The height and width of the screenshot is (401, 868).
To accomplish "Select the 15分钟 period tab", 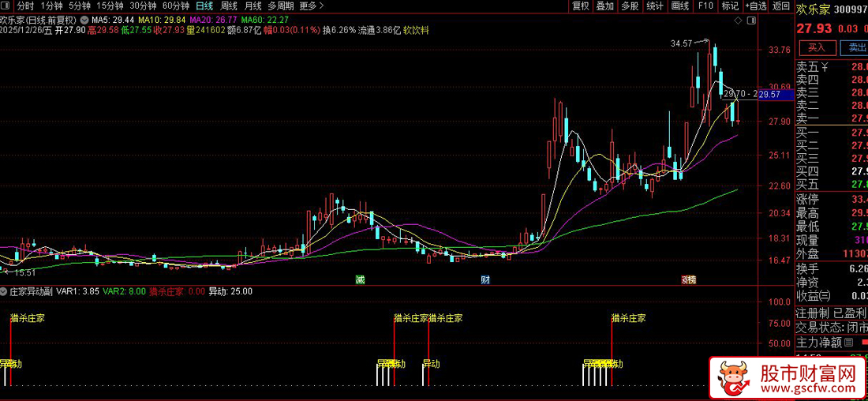I will [110, 6].
